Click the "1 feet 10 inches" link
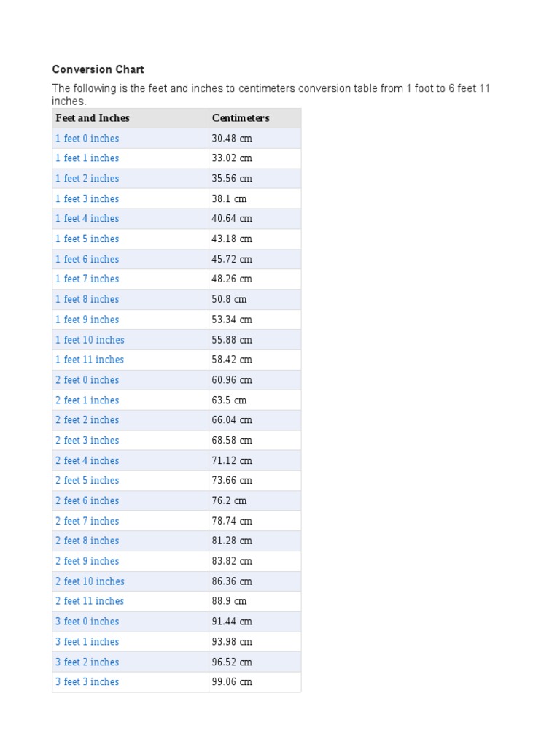 pos(90,340)
